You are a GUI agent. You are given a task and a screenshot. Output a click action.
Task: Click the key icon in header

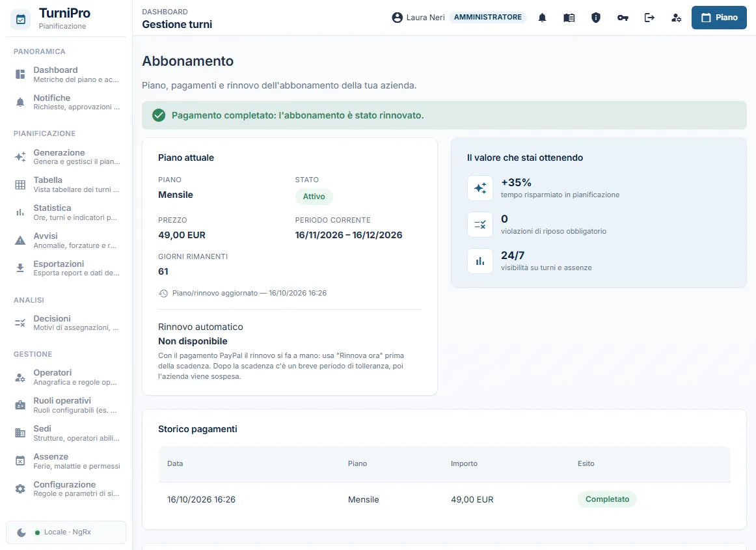pyautogui.click(x=623, y=18)
